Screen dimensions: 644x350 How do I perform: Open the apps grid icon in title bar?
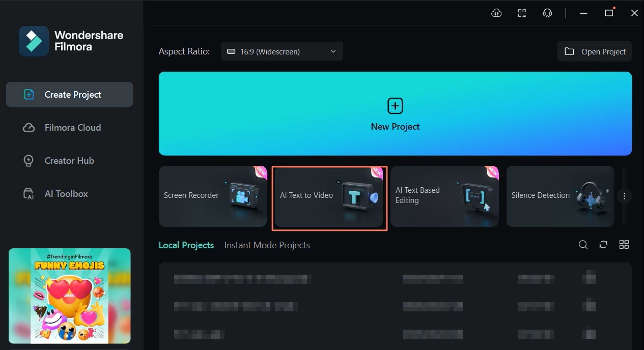click(x=522, y=13)
